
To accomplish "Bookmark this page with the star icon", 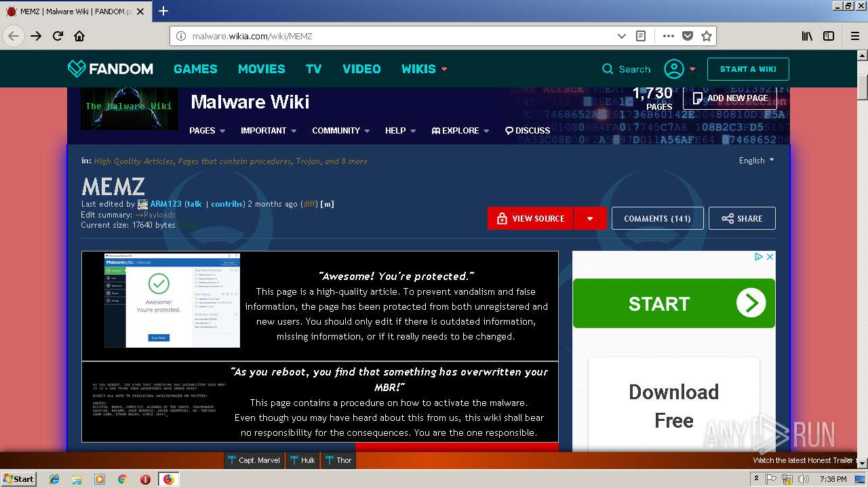I will (707, 36).
